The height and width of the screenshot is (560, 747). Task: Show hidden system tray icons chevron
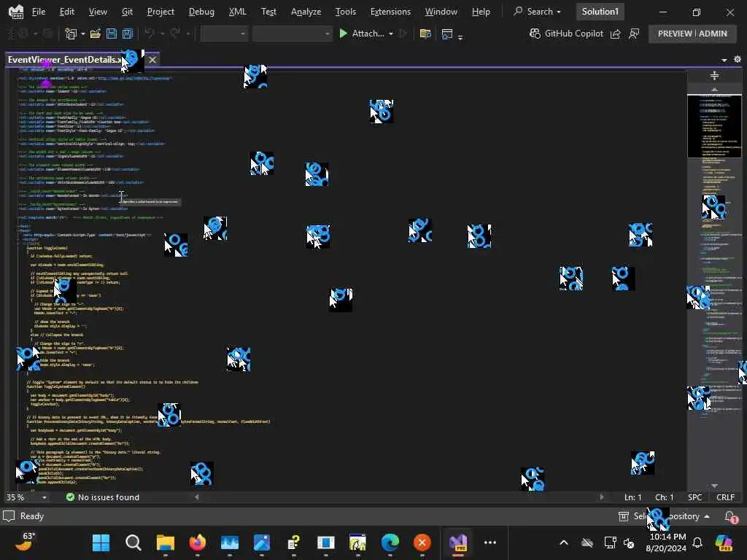564,542
